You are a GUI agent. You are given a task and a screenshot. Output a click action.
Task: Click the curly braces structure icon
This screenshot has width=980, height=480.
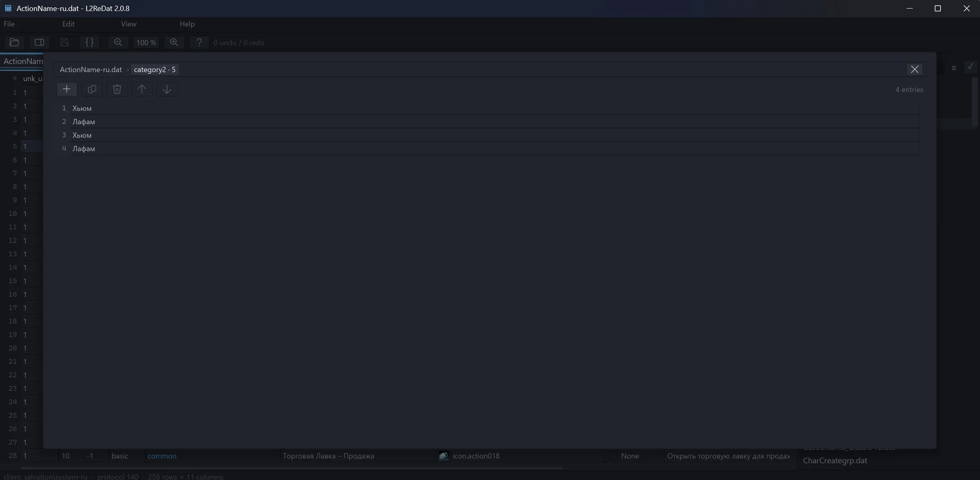pyautogui.click(x=90, y=42)
